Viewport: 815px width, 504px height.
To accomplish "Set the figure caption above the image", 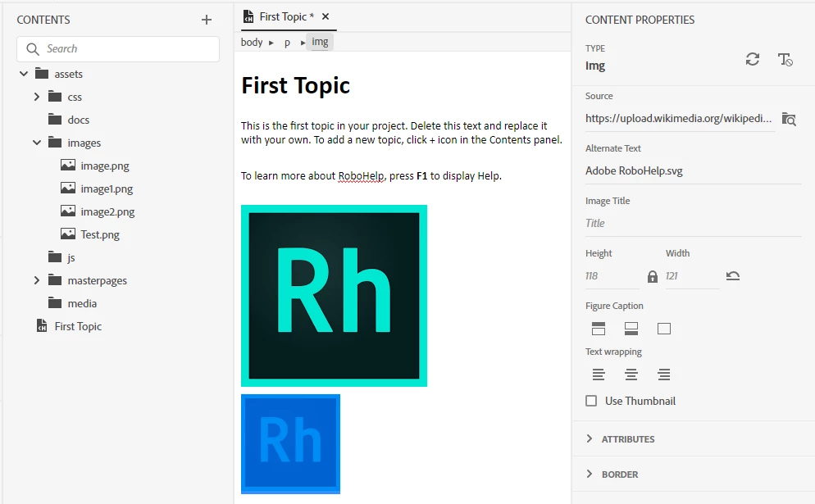I will [x=599, y=329].
